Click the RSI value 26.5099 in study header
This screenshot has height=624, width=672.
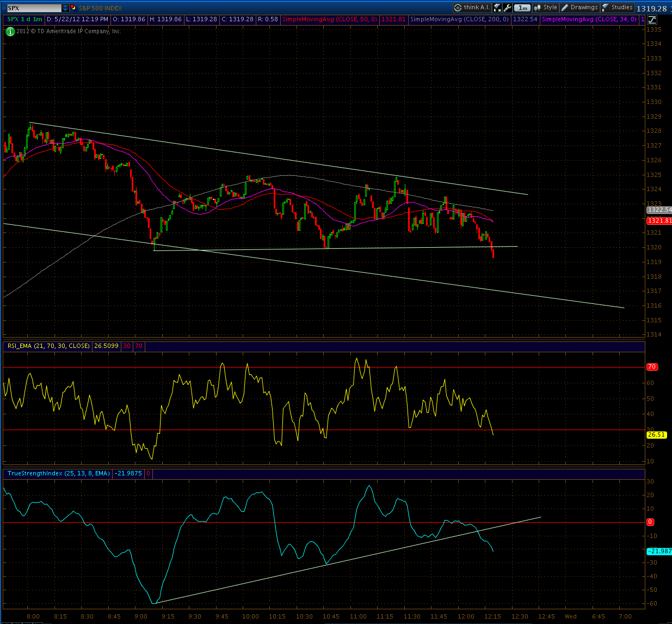click(106, 346)
